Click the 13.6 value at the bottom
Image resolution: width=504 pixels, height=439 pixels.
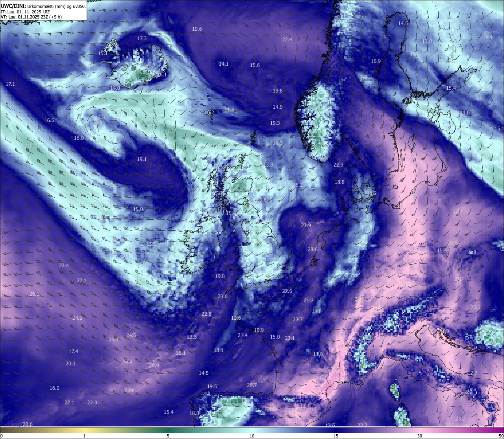click(x=330, y=425)
